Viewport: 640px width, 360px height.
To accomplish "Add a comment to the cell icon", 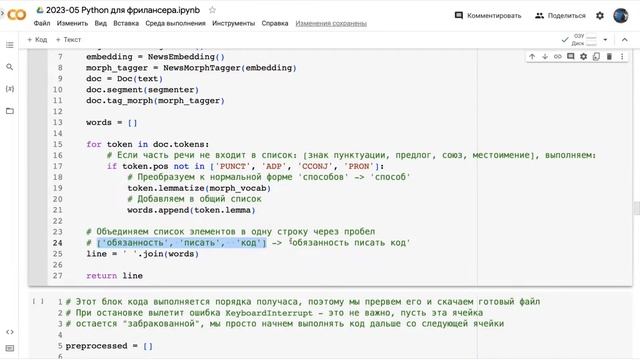I will point(571,57).
